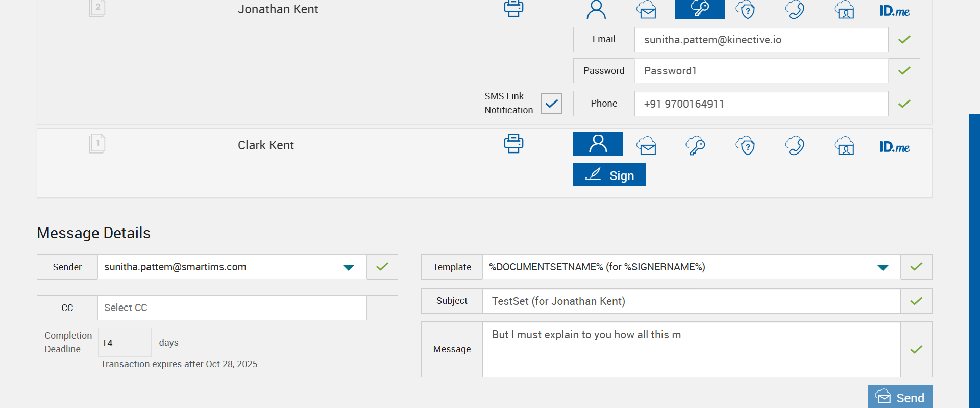Click Clark Kent's print icon
This screenshot has width=980, height=408.
click(513, 144)
